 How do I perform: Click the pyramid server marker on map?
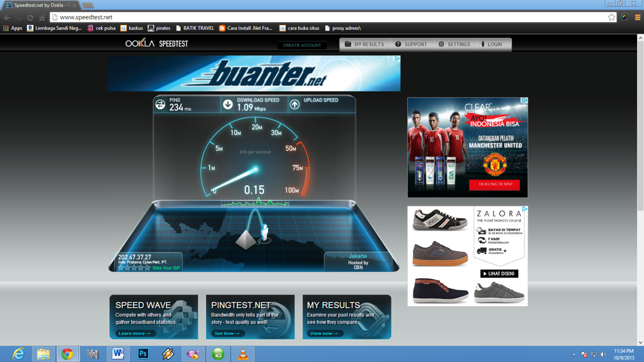246,240
